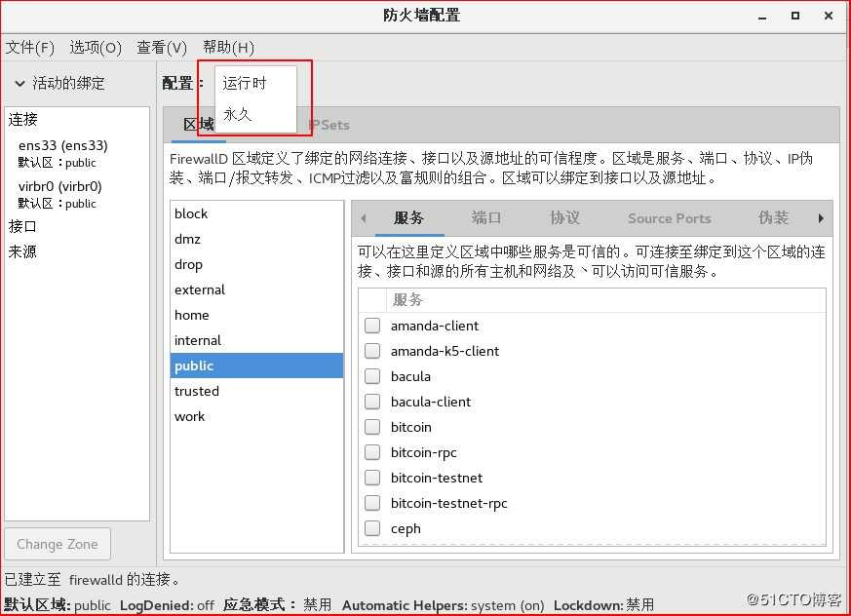Open the 帮助(H) menu

tap(228, 48)
